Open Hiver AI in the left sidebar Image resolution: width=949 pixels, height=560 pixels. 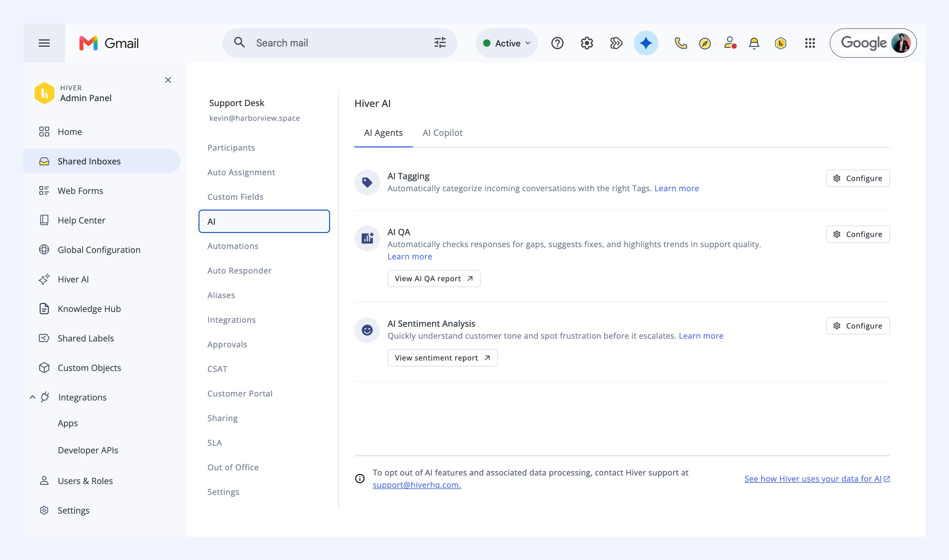pos(102,279)
